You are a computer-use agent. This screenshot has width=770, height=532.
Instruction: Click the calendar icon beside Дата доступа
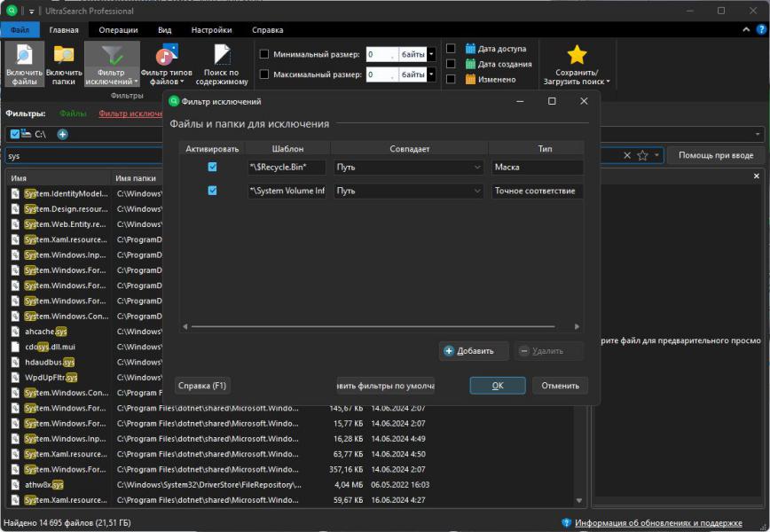click(x=470, y=49)
